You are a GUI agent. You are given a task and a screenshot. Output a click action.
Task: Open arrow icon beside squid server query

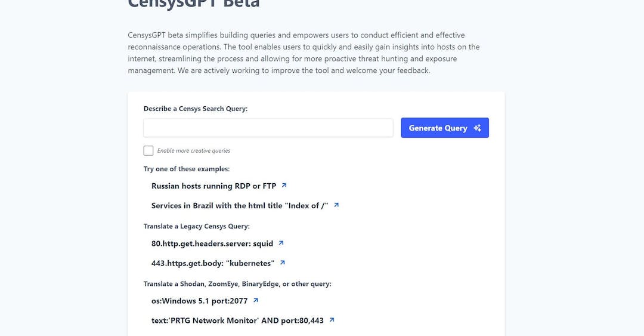tap(281, 243)
